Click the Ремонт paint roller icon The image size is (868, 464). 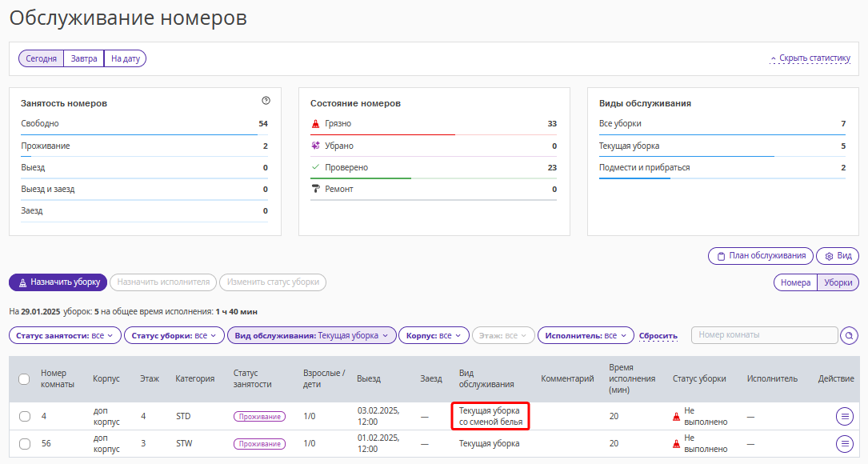point(315,189)
